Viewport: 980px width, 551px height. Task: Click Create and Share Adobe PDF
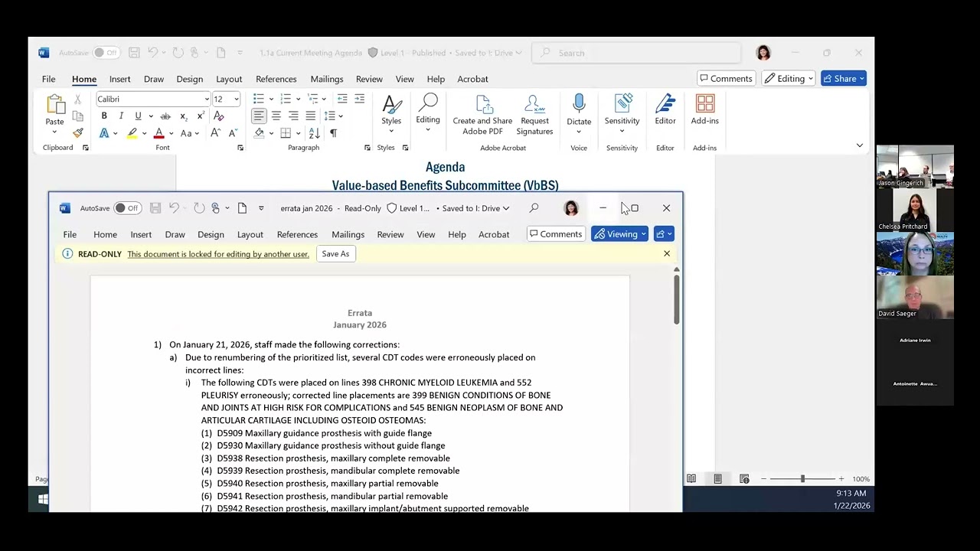482,116
